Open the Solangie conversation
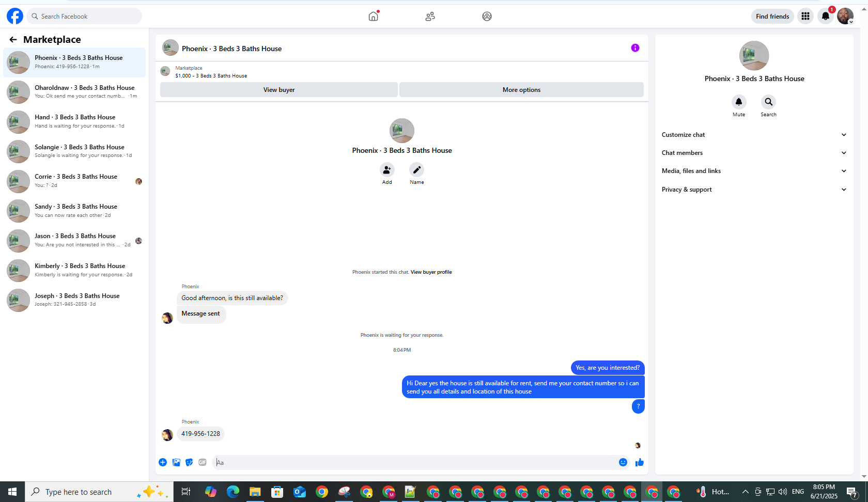Viewport: 868px width, 502px height. pos(74,151)
